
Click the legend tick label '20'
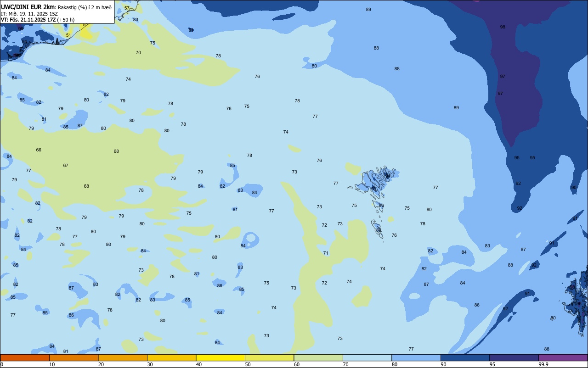tap(101, 364)
